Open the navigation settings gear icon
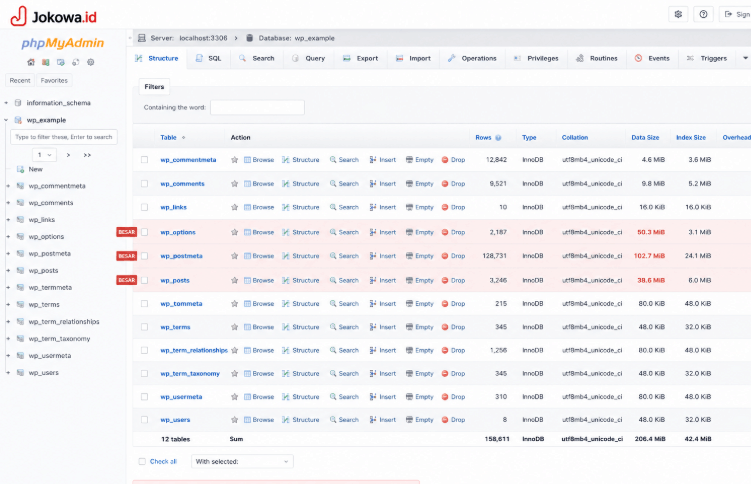The image size is (751, 484). click(91, 62)
